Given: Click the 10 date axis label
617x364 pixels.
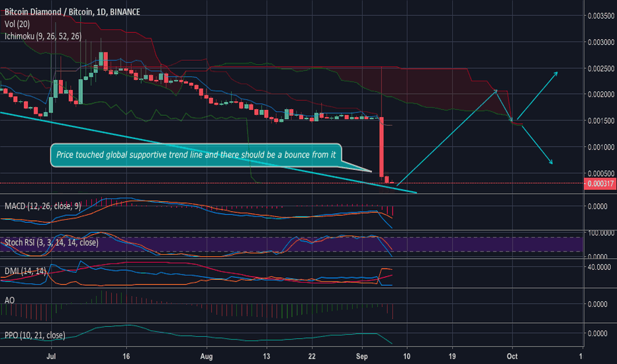Looking at the screenshot, I should 406,356.
